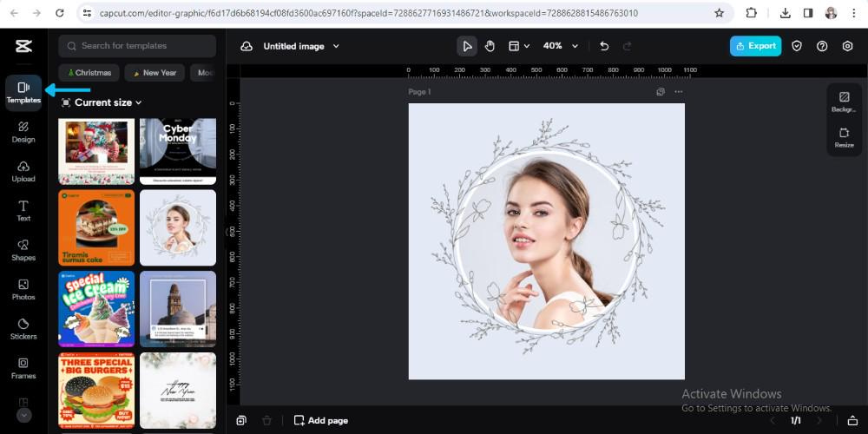Image resolution: width=868 pixels, height=434 pixels.
Task: Choose the Three Special Big Burgers template
Action: (x=96, y=391)
